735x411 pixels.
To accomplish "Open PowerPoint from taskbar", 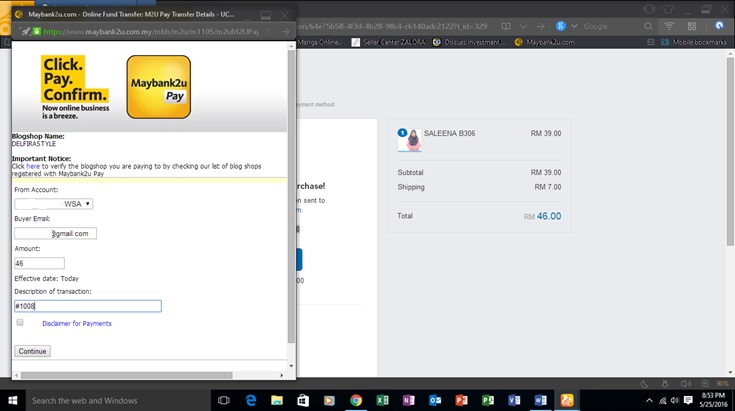I will click(461, 400).
